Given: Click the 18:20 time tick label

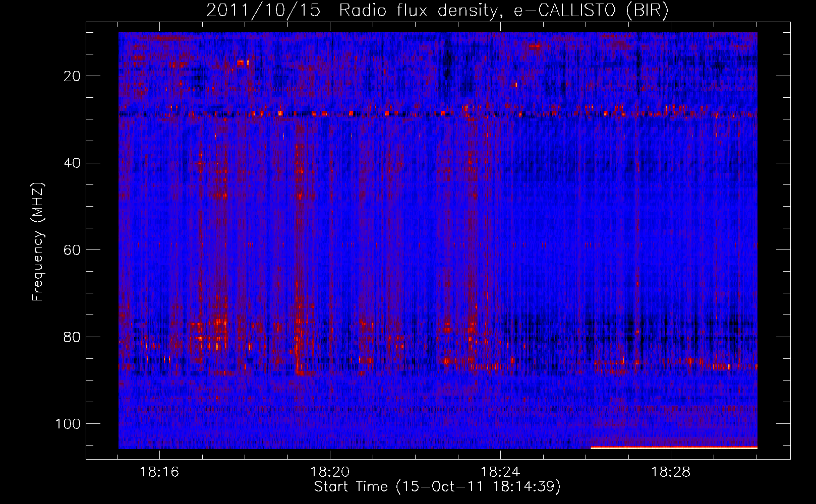Looking at the screenshot, I should pyautogui.click(x=330, y=472).
